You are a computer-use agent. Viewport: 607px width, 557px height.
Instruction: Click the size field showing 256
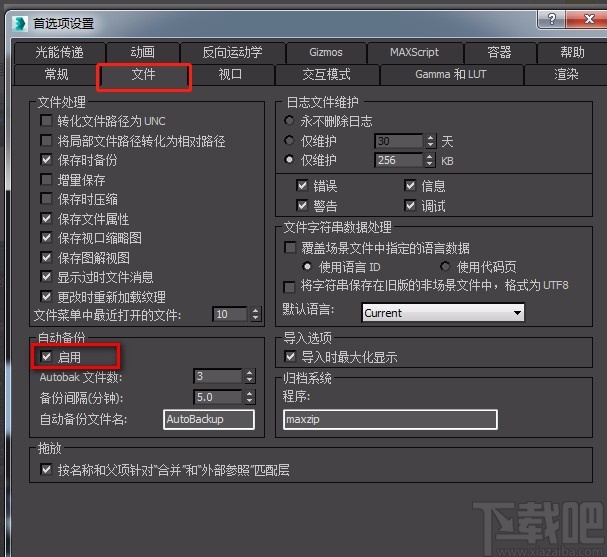[x=399, y=160]
